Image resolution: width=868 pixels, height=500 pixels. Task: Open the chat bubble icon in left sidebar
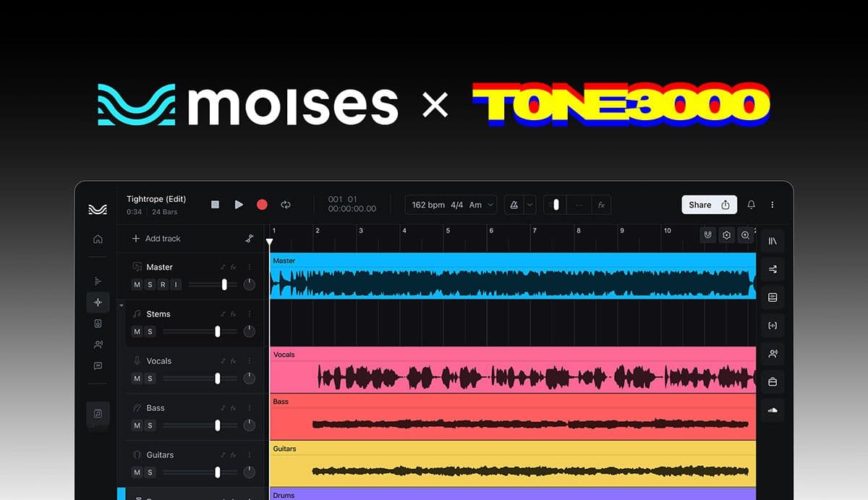[98, 366]
